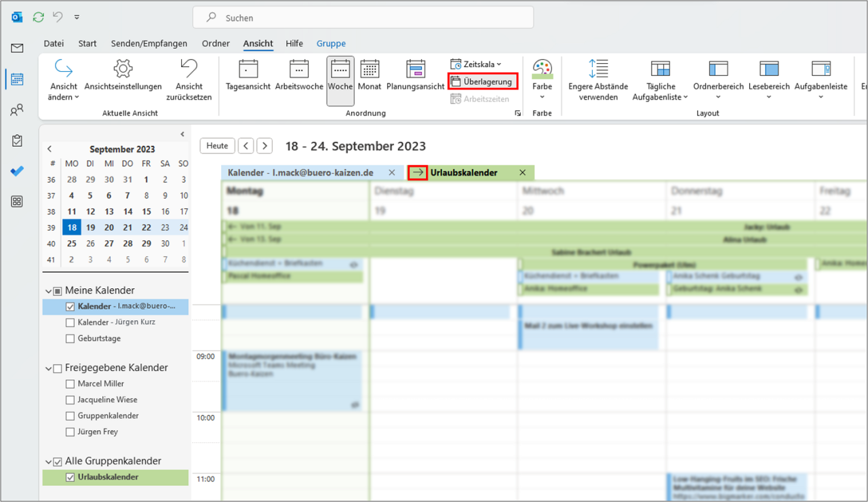Viewport: 868px width, 502px height.
Task: Open the Lesebereich dropdown
Action: click(x=769, y=80)
